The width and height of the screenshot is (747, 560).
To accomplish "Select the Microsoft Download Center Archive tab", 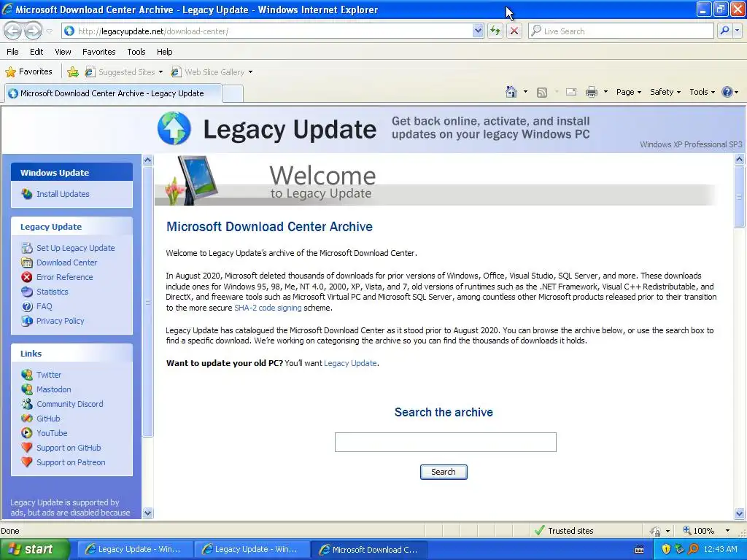I will 113,93.
